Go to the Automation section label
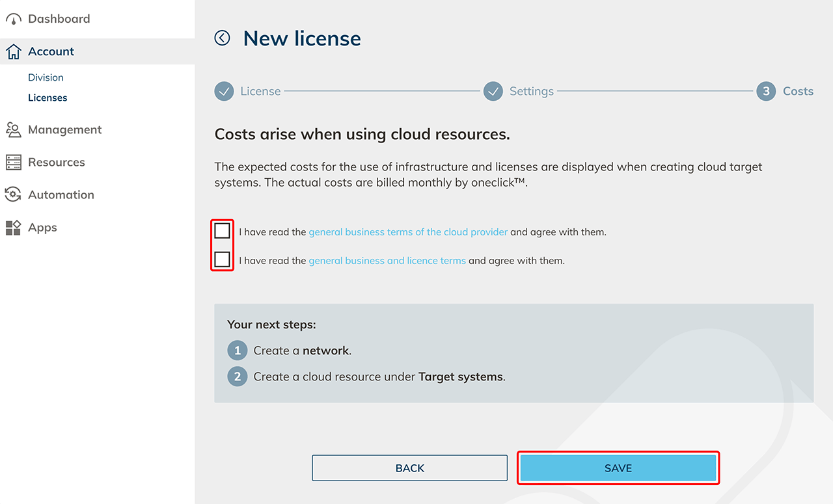833x504 pixels. point(61,195)
